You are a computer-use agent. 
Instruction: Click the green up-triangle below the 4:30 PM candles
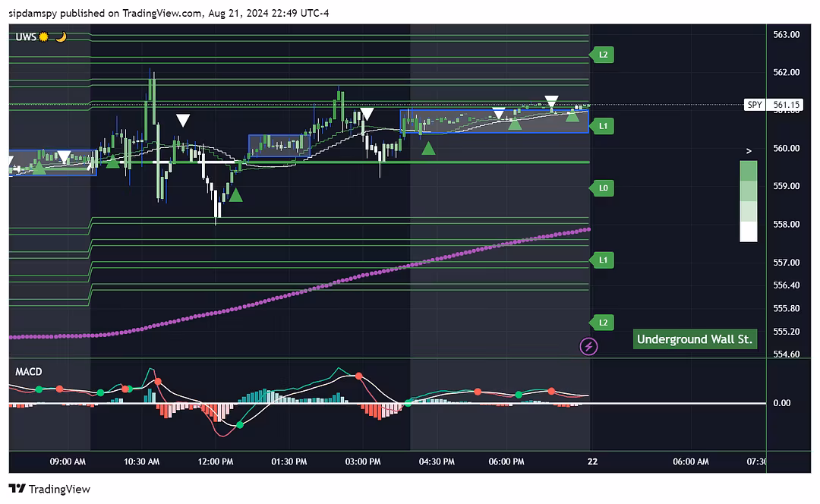pyautogui.click(x=429, y=148)
